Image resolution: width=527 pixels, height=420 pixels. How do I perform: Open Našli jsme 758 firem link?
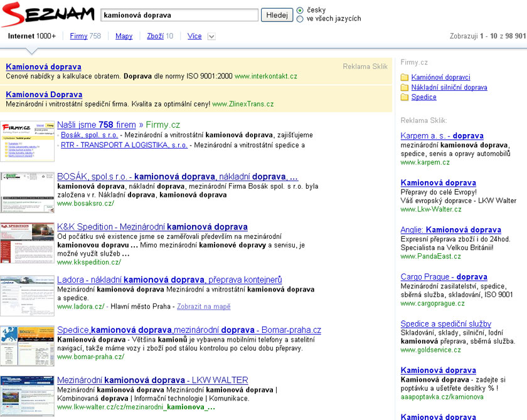coord(97,125)
